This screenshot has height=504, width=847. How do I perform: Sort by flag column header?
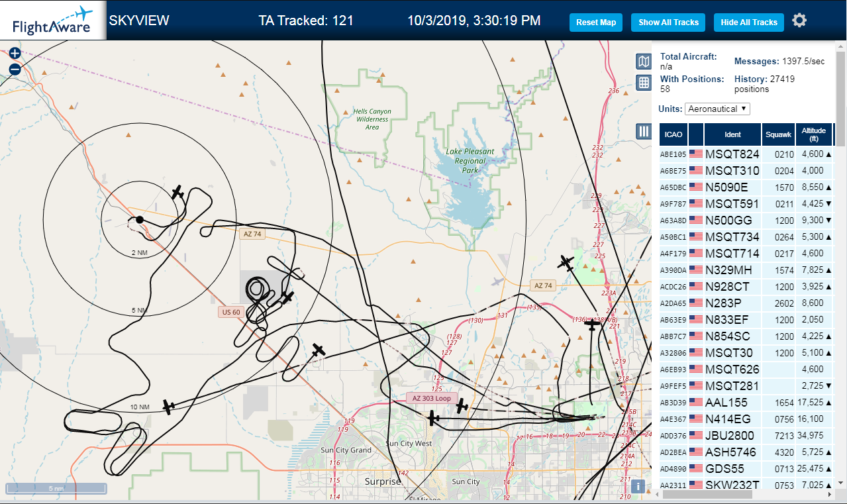point(696,134)
